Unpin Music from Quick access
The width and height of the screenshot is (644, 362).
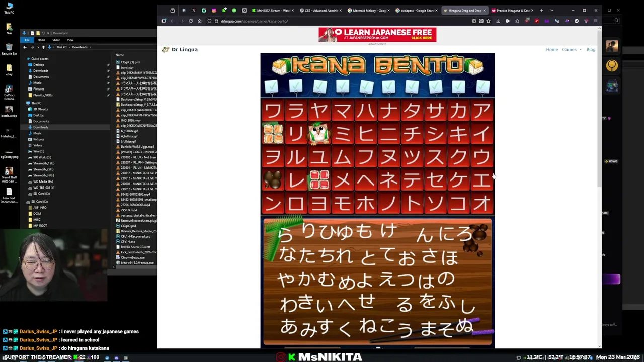click(108, 83)
